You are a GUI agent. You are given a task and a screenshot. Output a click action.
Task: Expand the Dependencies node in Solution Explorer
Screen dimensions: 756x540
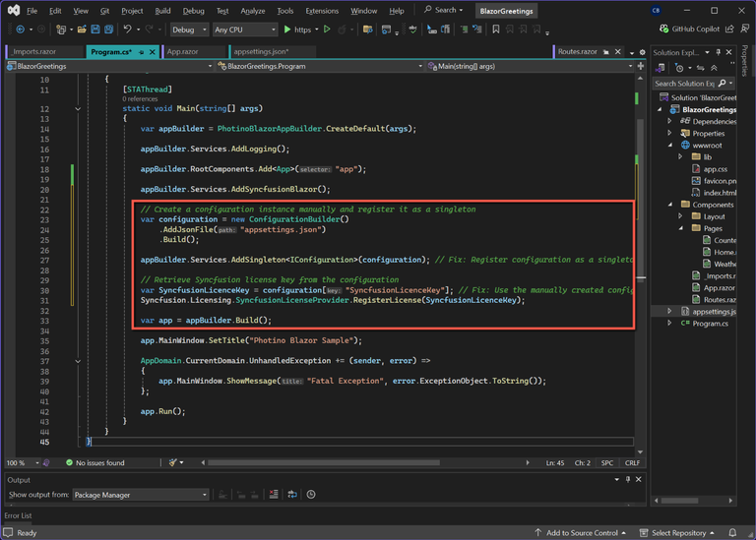(670, 122)
